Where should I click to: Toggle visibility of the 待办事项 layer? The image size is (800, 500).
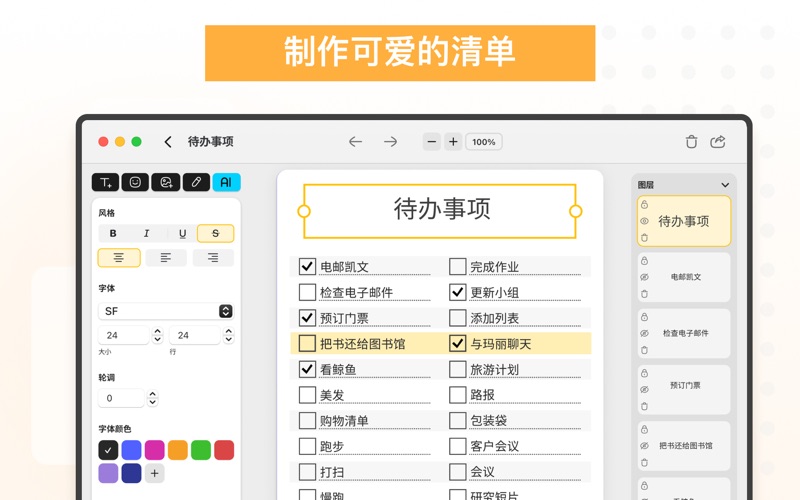click(645, 221)
